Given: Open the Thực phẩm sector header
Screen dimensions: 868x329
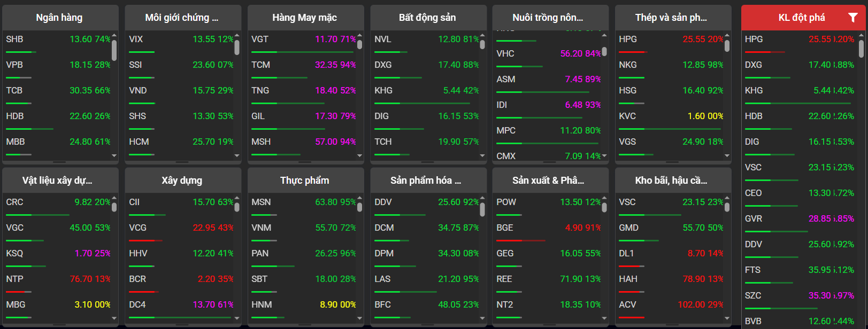Looking at the screenshot, I should [305, 181].
